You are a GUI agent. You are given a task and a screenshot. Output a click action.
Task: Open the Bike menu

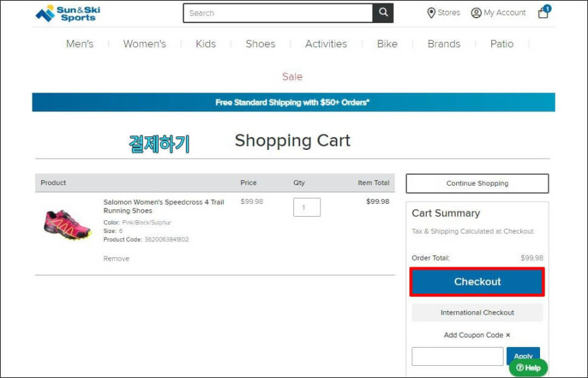[x=387, y=44]
